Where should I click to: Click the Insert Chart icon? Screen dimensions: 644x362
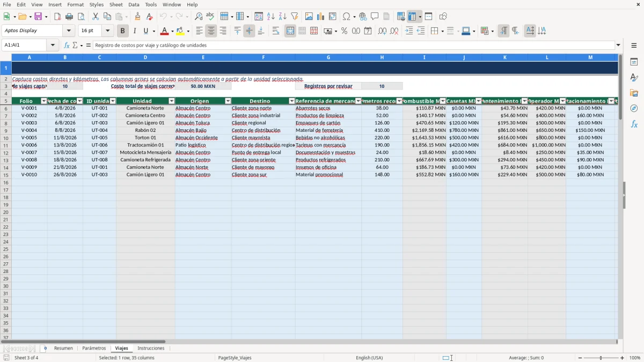pyautogui.click(x=321, y=17)
